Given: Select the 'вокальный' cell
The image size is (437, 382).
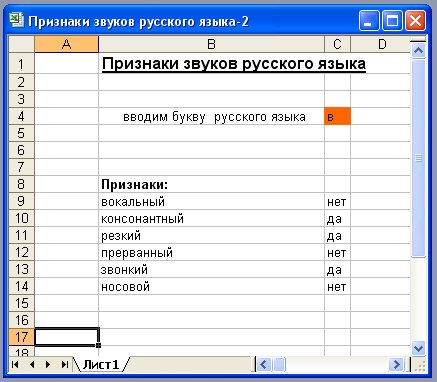Looking at the screenshot, I should coord(211,201).
